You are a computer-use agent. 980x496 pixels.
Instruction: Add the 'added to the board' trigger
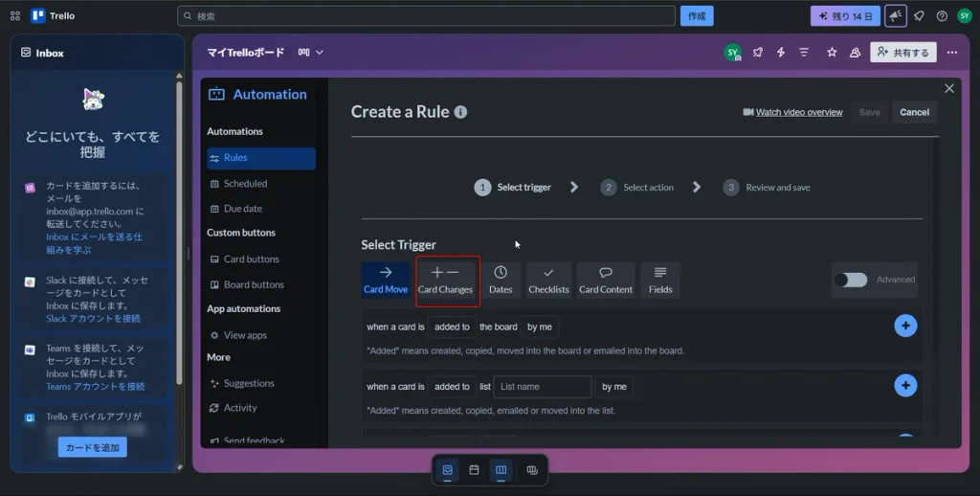coord(905,326)
